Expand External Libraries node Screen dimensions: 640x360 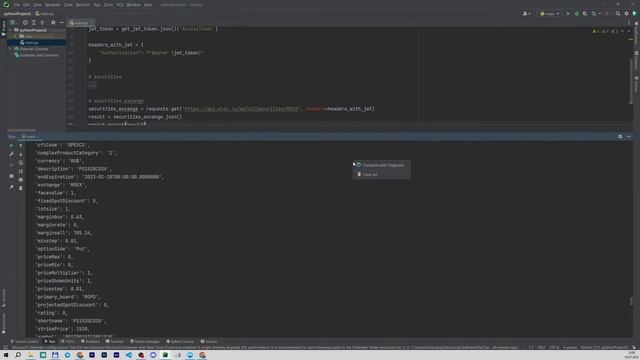[10, 49]
